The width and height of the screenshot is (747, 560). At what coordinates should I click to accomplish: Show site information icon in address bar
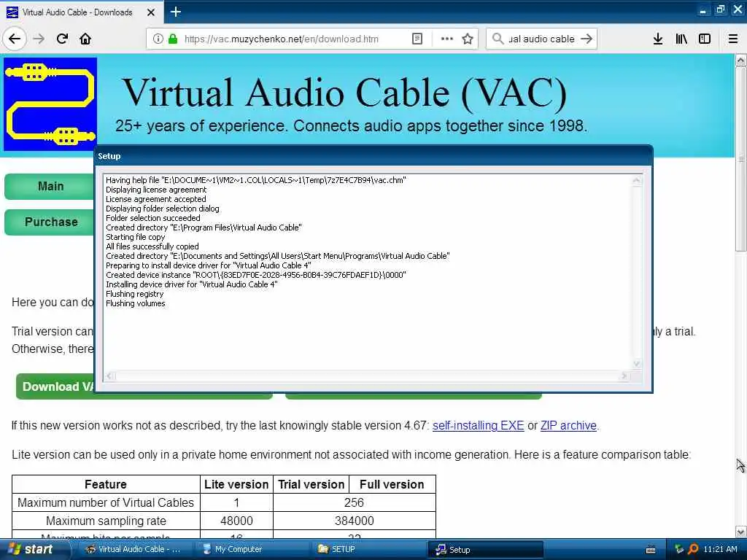(158, 39)
